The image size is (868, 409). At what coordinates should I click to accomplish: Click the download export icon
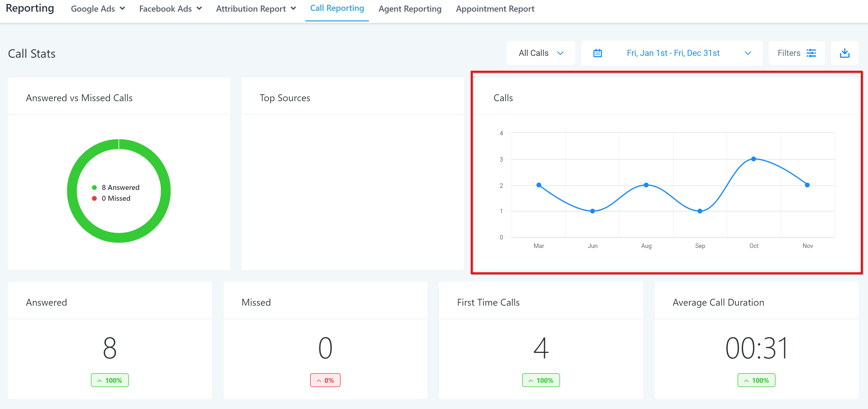(844, 53)
